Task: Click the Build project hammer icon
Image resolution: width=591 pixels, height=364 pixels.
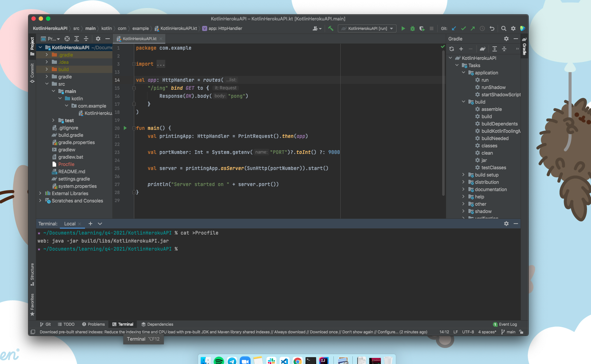Action: coord(331,28)
